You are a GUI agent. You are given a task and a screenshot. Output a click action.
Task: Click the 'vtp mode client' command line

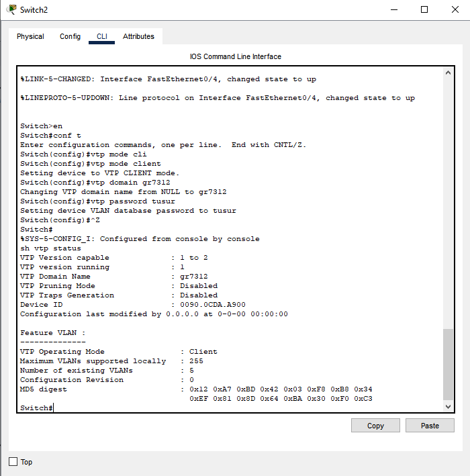click(91, 164)
